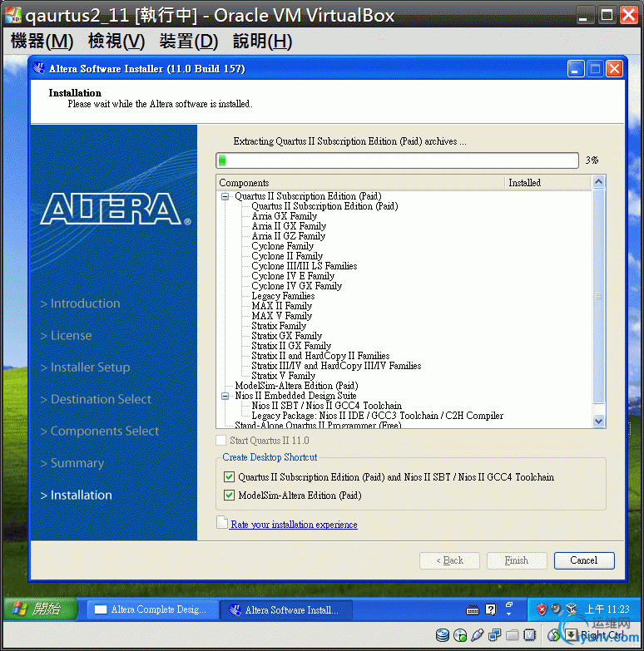
Task: Open language bar options small down arrow
Action: click(509, 614)
